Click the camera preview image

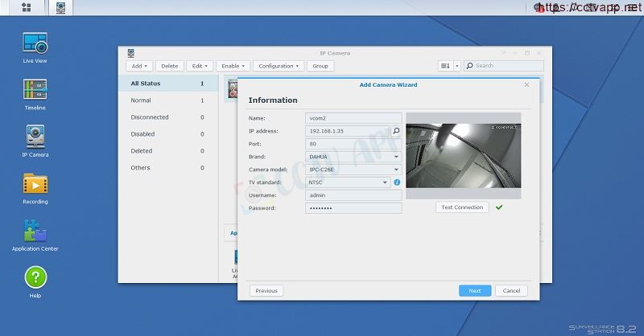coord(463,156)
